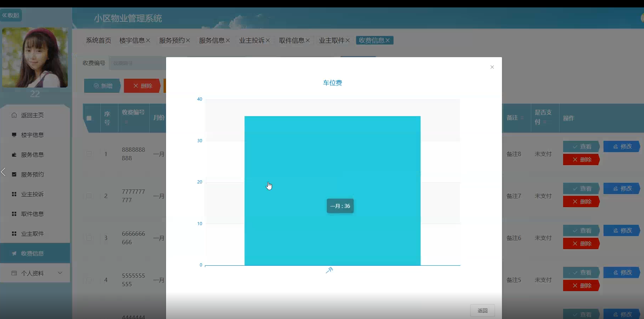Image resolution: width=644 pixels, height=319 pixels.
Task: Close the active 收费信息 tab
Action: [x=388, y=41]
